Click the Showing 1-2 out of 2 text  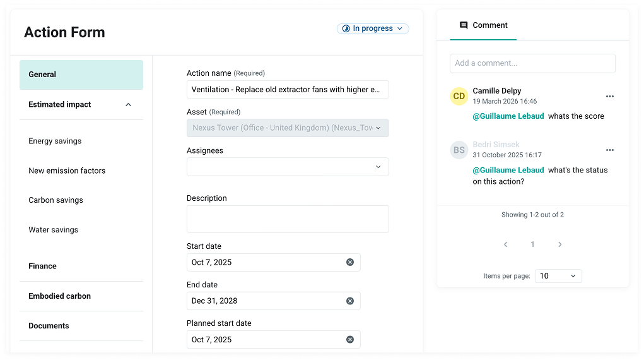coord(533,215)
